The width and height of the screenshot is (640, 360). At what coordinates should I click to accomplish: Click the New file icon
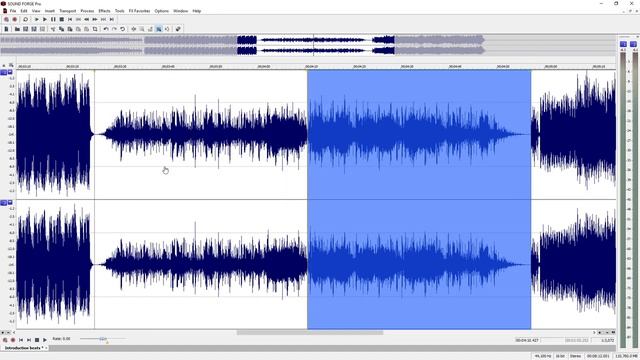6,29
